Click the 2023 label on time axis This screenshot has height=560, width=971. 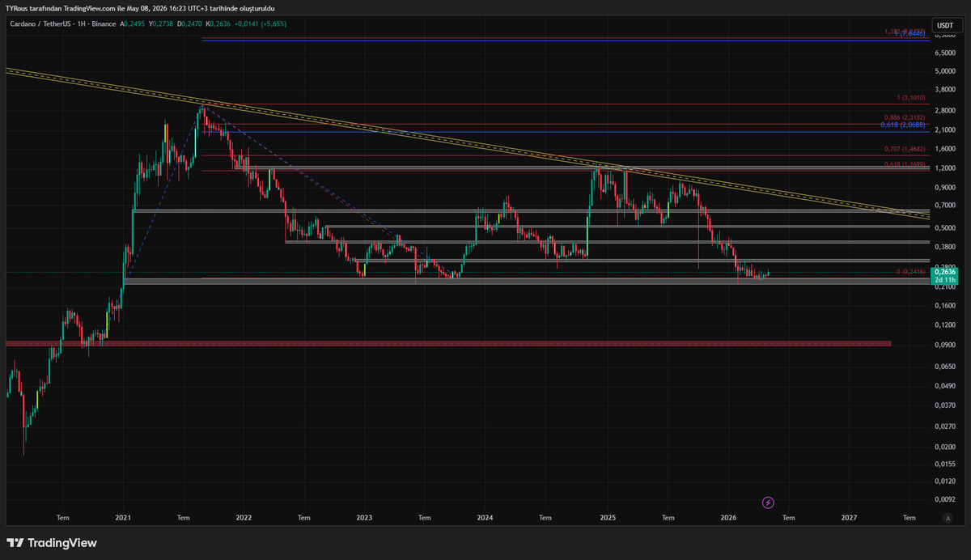coord(364,517)
